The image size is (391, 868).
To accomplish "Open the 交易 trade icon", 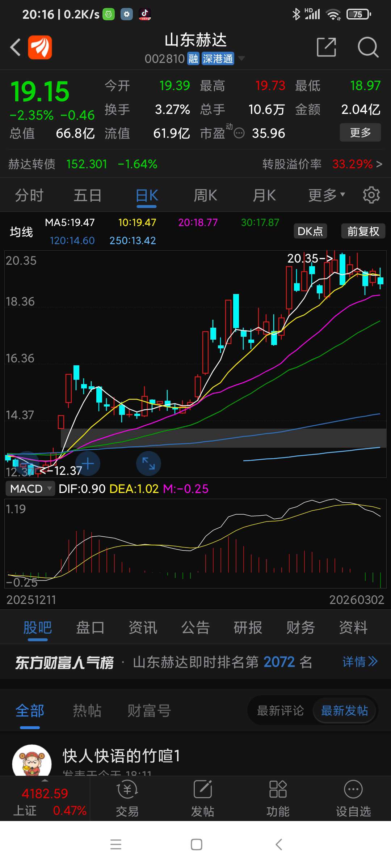I will click(127, 799).
